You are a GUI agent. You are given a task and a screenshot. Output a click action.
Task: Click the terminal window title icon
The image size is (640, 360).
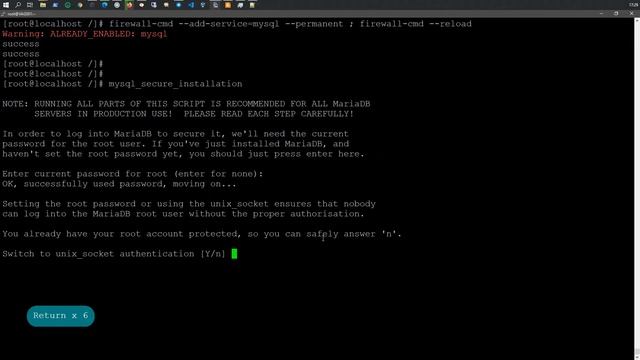pos(3,14)
